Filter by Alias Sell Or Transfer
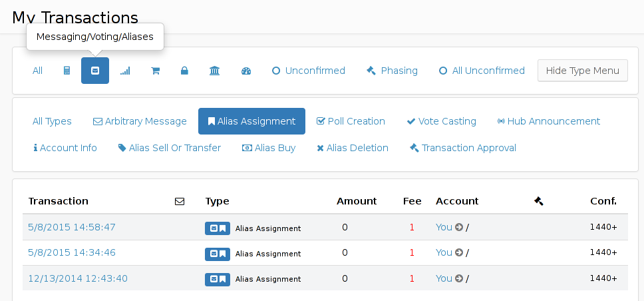The height and width of the screenshot is (301, 644). point(169,148)
